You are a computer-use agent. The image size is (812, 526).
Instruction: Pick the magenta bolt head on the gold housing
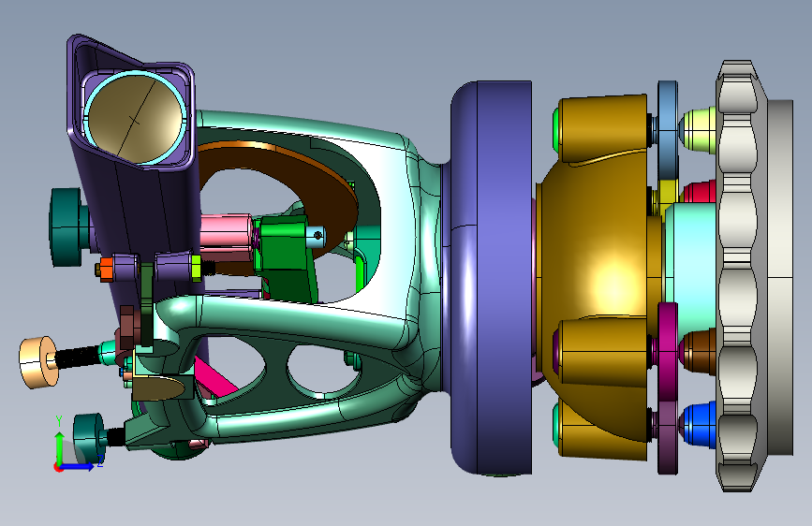pyautogui.click(x=556, y=350)
